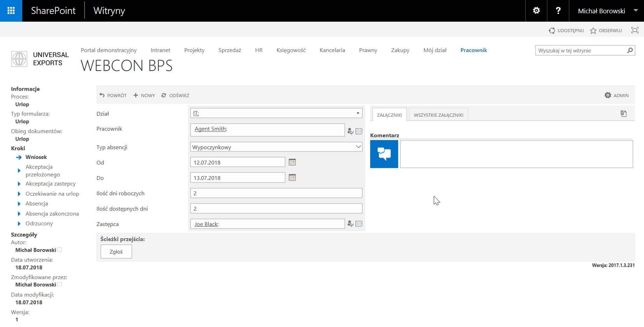Image resolution: width=644 pixels, height=327 pixels.
Task: Open the Sprzedaż navigation link
Action: coord(230,50)
